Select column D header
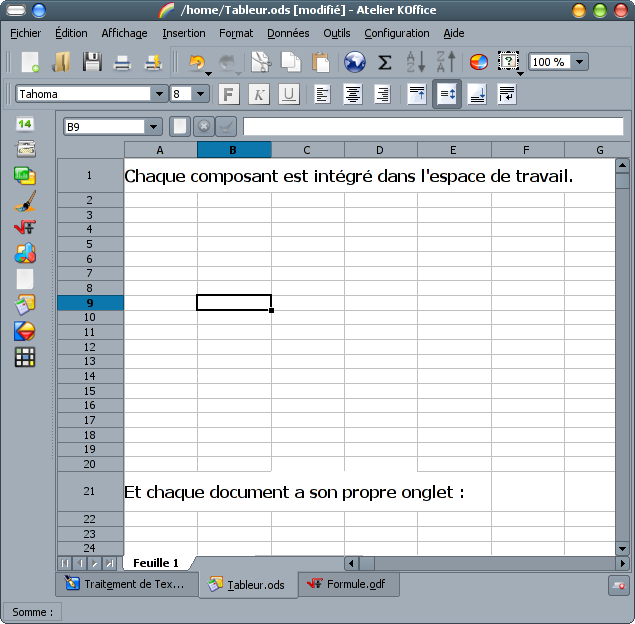 pos(380,150)
